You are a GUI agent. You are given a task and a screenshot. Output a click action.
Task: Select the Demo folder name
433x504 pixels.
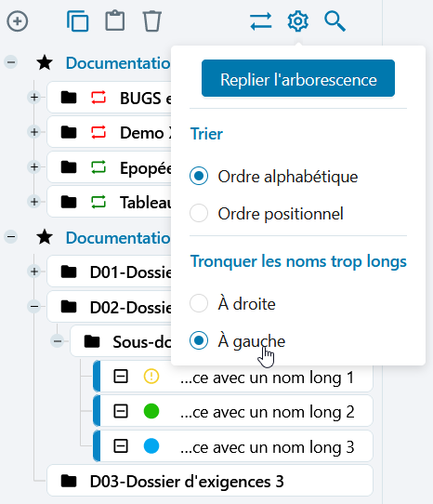coord(146,132)
